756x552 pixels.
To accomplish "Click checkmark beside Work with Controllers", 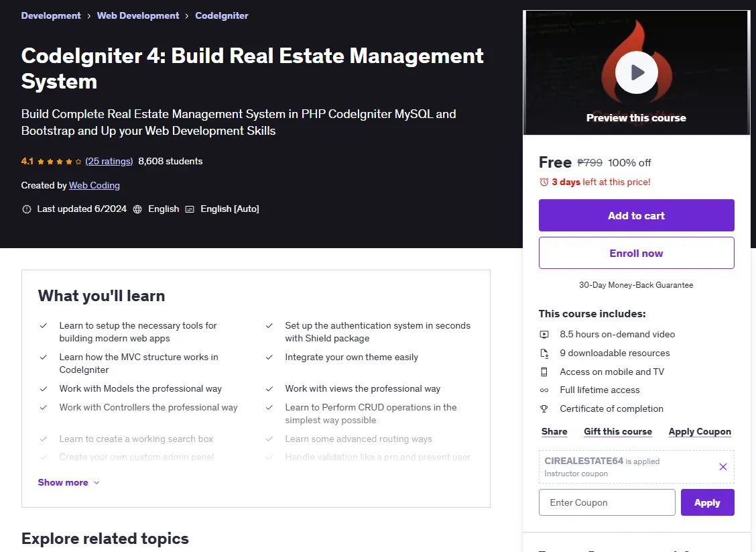I will (x=44, y=407).
